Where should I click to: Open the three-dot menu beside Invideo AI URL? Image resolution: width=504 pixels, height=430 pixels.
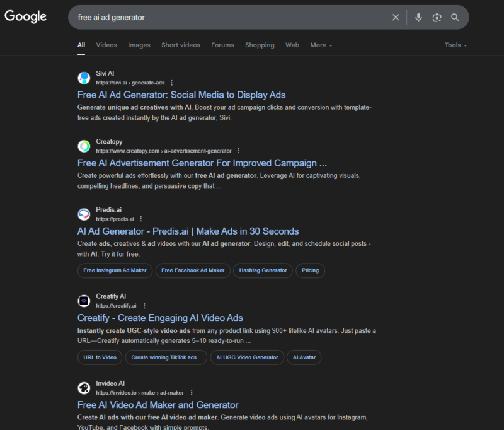click(192, 393)
